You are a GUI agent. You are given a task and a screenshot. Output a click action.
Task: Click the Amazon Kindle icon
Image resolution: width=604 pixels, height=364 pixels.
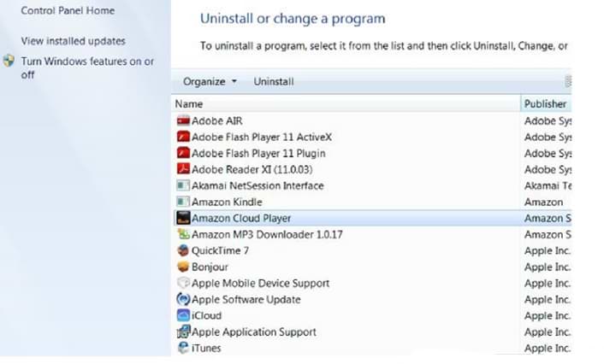(183, 202)
